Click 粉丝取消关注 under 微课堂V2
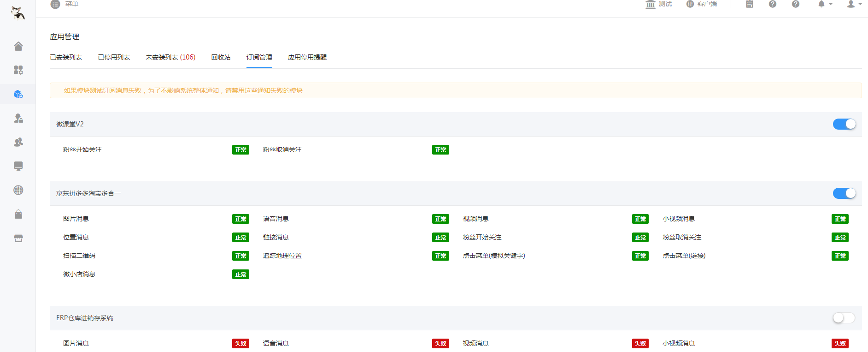 coord(282,149)
